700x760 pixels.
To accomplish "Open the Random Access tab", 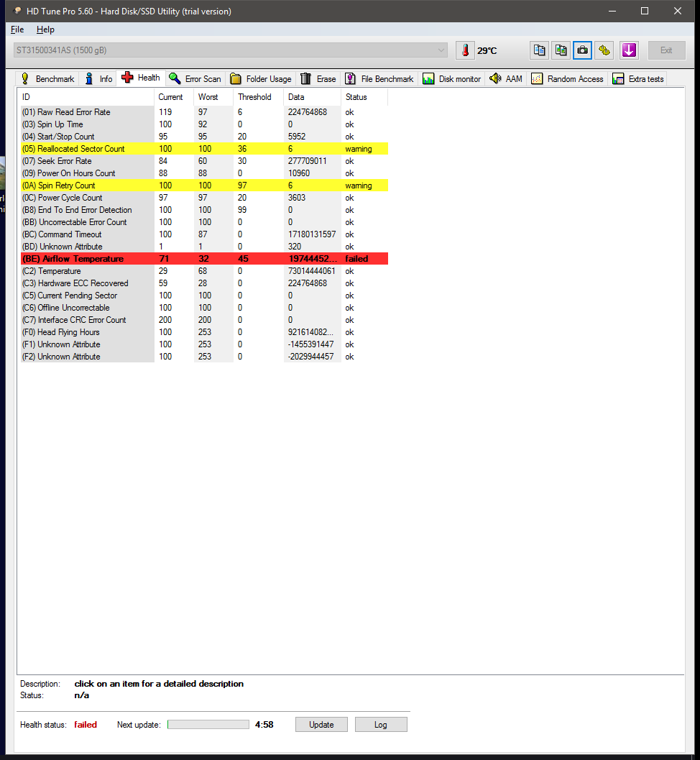I will 567,79.
